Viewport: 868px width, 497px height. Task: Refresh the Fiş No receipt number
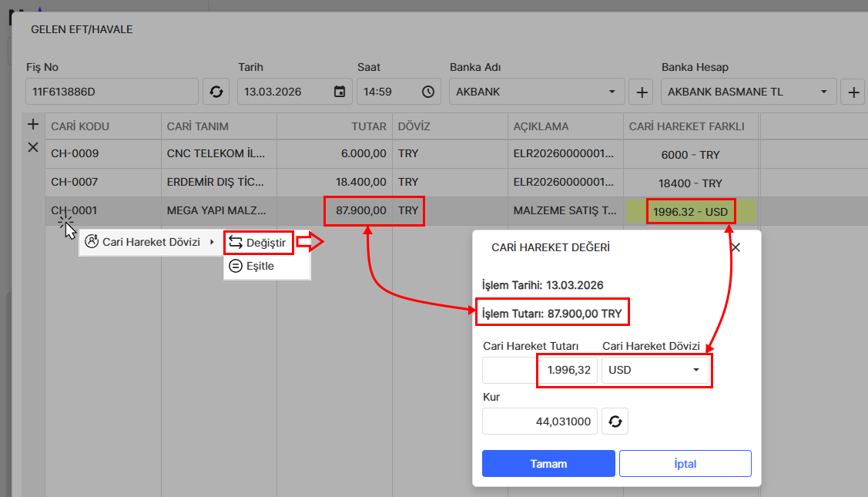[x=216, y=92]
